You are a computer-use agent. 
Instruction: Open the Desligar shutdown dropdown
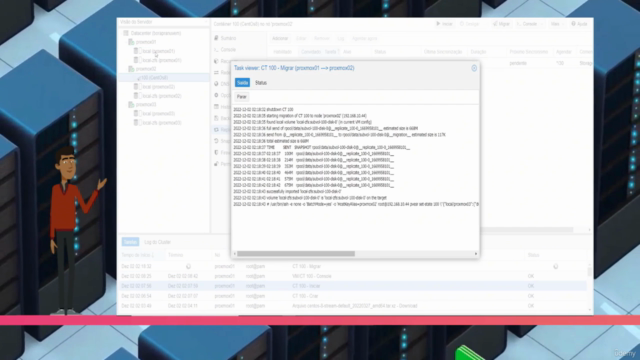[471, 24]
